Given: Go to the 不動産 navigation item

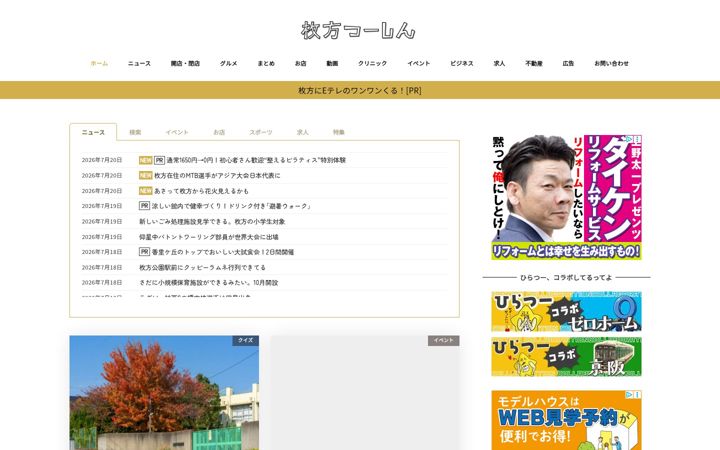Looking at the screenshot, I should click(x=534, y=63).
